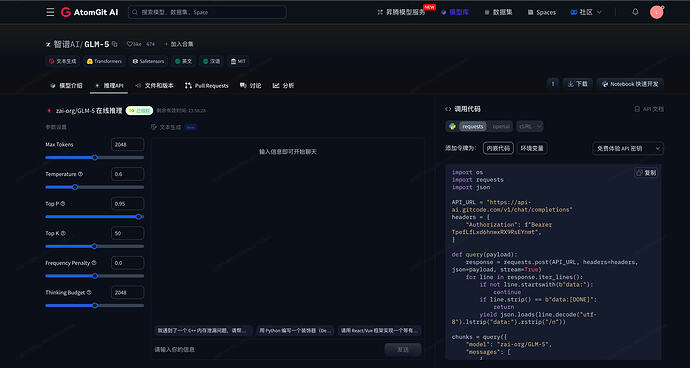Click the AtomGit AI logo
Image resolution: width=690 pixels, height=368 pixels.
pos(89,12)
